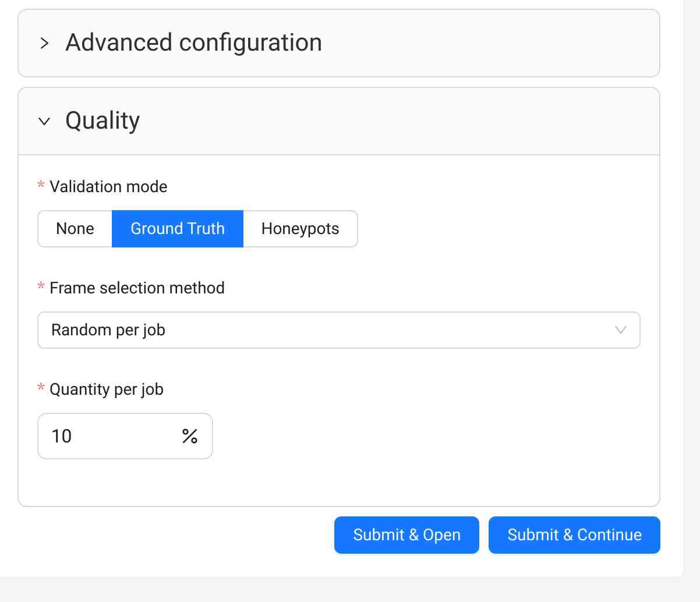
Task: Click the Advanced configuration chevron icon
Action: click(x=44, y=43)
